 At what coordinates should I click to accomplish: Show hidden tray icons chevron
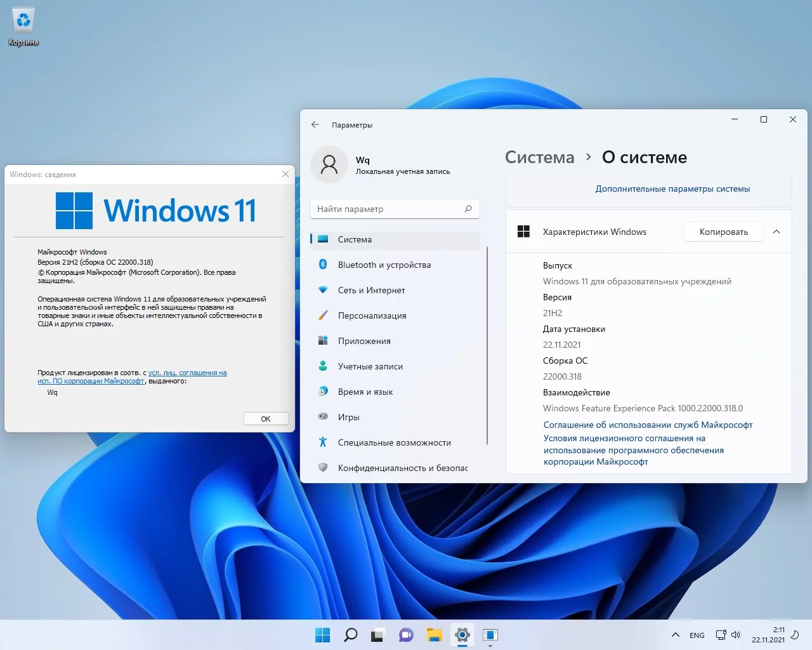point(676,635)
